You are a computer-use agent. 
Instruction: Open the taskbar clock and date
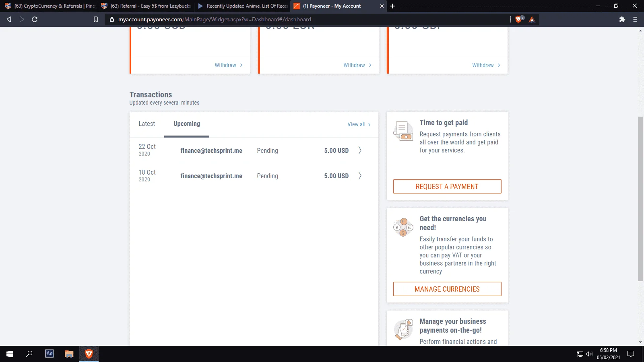pos(608,354)
